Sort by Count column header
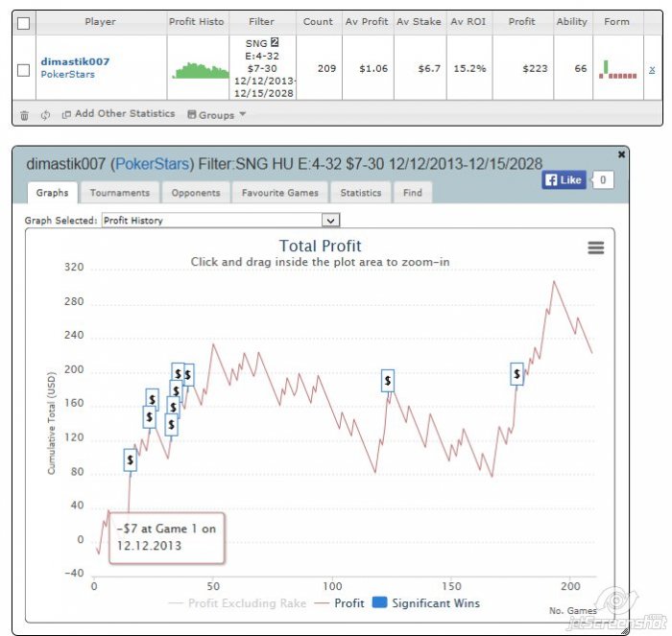 point(318,22)
